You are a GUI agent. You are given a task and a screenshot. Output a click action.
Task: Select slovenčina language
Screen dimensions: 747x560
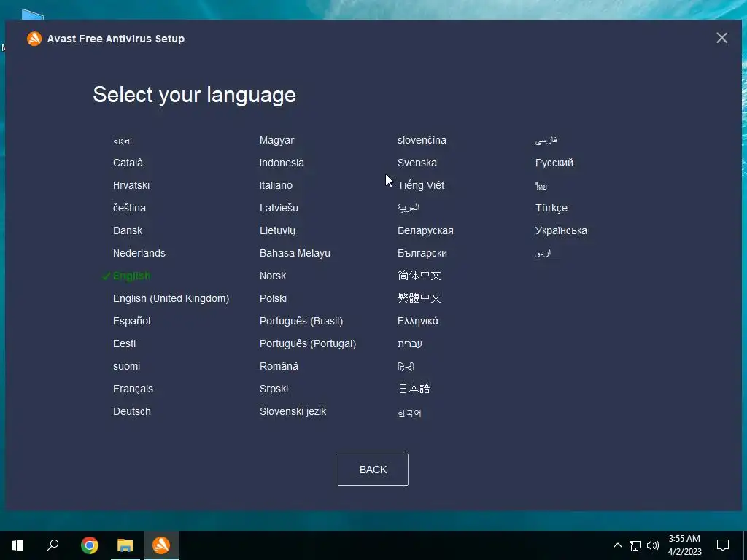422,140
